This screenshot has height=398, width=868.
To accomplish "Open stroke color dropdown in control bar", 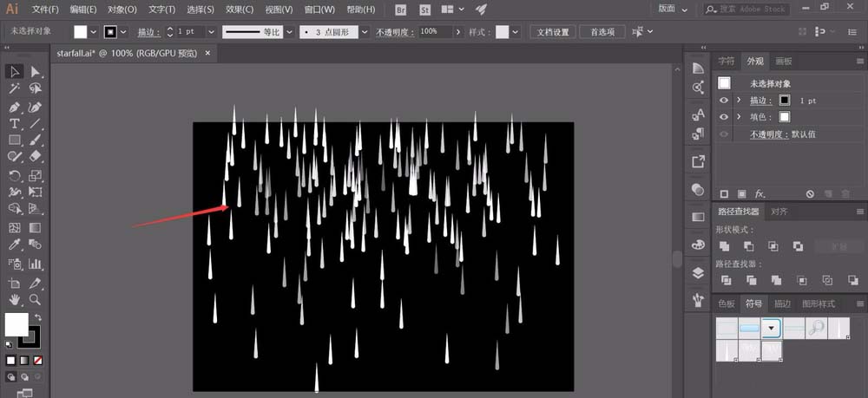I will 123,32.
